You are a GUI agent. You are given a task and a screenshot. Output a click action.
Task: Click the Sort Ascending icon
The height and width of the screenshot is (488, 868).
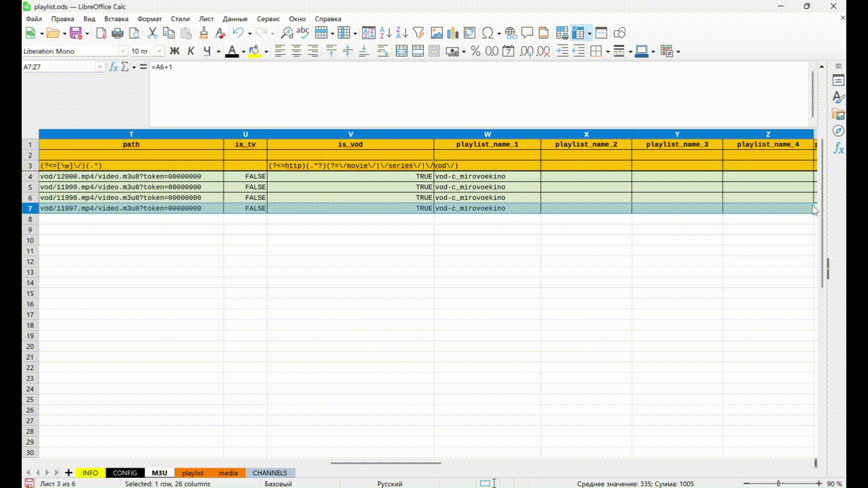[385, 33]
